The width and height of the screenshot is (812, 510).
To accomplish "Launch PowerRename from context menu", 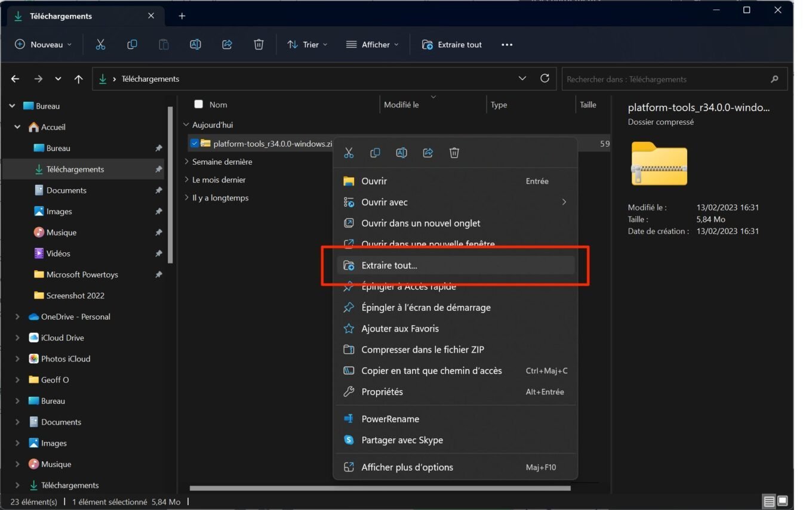I will (456, 419).
